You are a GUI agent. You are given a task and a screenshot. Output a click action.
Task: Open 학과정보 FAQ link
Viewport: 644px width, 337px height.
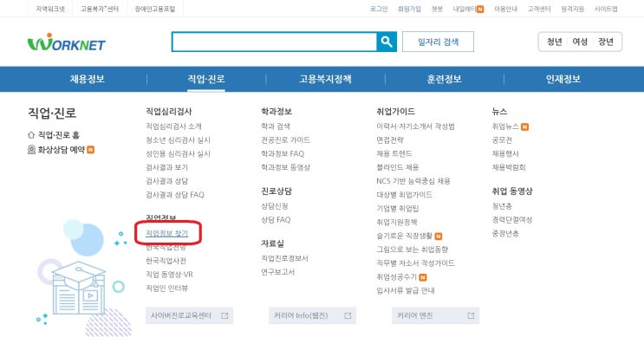[283, 153]
